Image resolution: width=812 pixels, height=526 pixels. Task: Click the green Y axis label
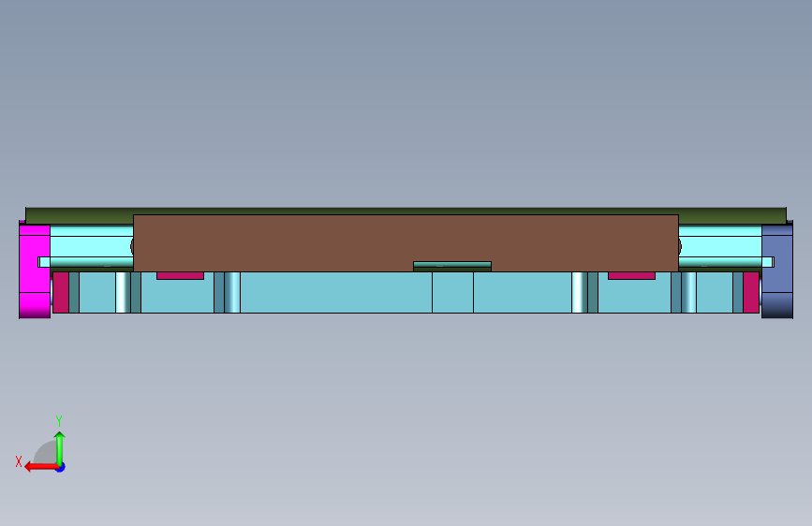tap(59, 420)
